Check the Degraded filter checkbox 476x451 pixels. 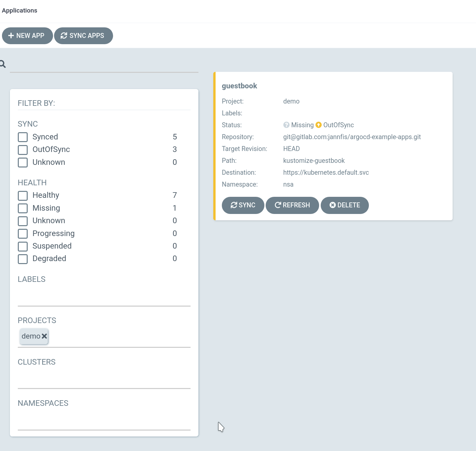point(23,259)
